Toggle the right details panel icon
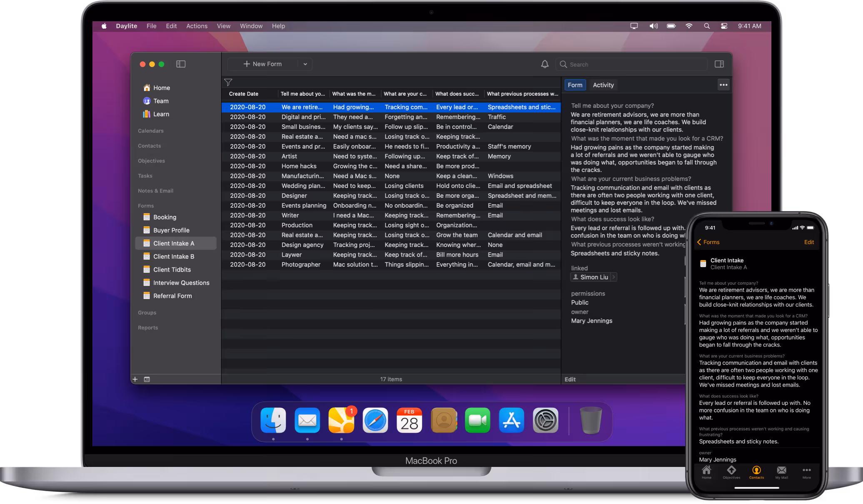The height and width of the screenshot is (504, 863). pos(719,64)
